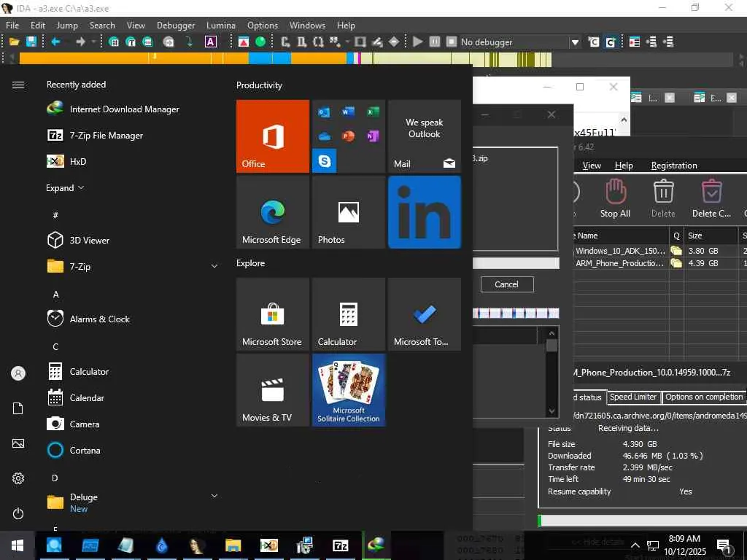Viewport: 747px width, 560px height.
Task: Open 3D Viewer from app list
Action: 78,240
